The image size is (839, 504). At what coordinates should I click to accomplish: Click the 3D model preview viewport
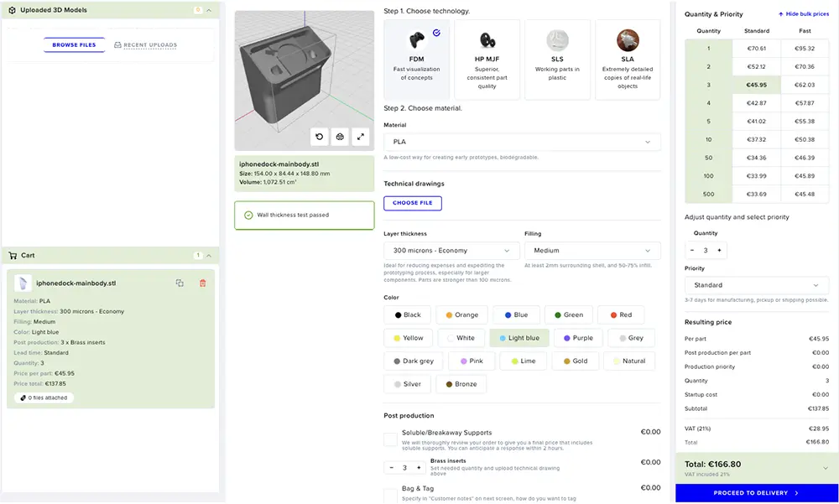point(304,81)
